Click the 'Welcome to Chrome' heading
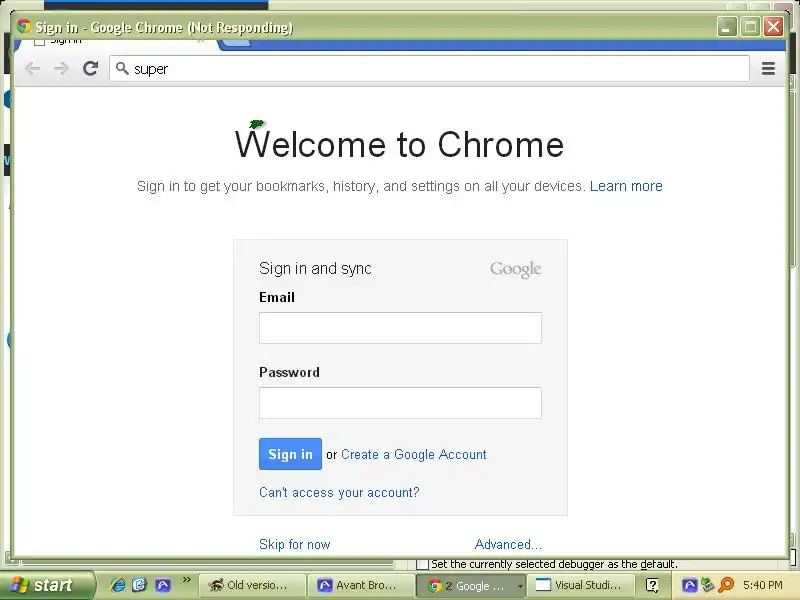 399,144
